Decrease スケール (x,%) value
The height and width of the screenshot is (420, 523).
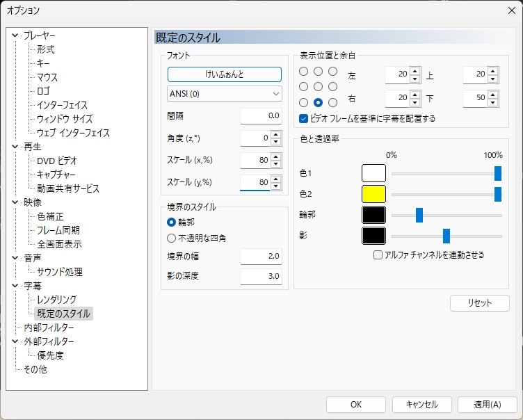[x=276, y=163]
